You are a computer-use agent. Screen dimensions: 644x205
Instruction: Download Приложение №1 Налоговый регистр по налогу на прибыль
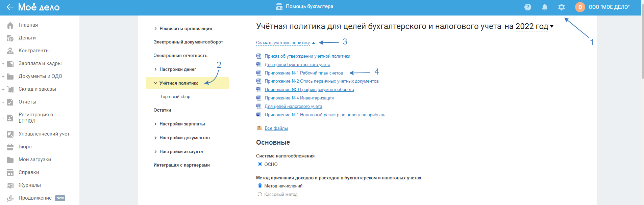325,115
